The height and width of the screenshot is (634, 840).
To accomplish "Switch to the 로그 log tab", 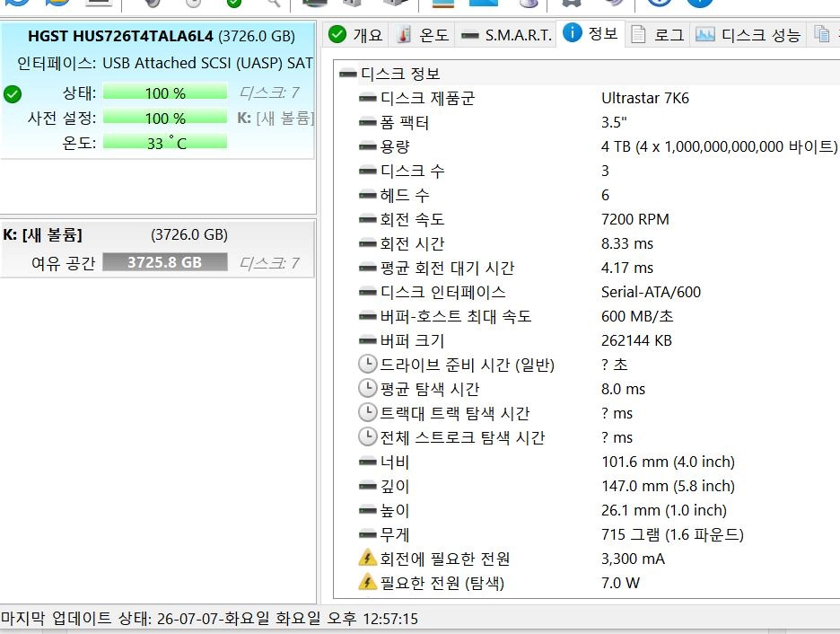I will (x=658, y=35).
